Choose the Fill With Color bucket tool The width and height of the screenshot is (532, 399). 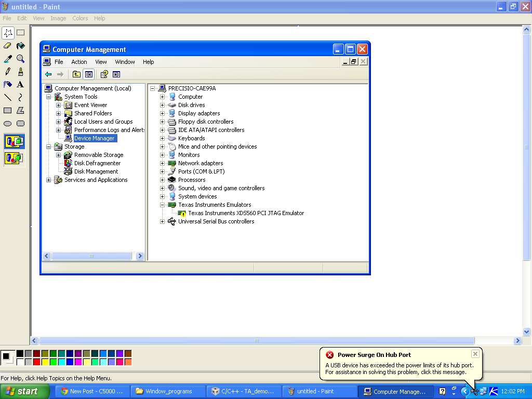tap(21, 46)
